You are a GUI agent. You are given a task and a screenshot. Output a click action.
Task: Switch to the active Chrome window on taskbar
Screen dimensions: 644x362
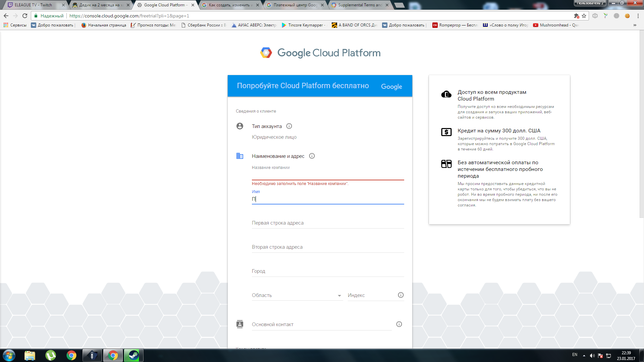click(113, 355)
